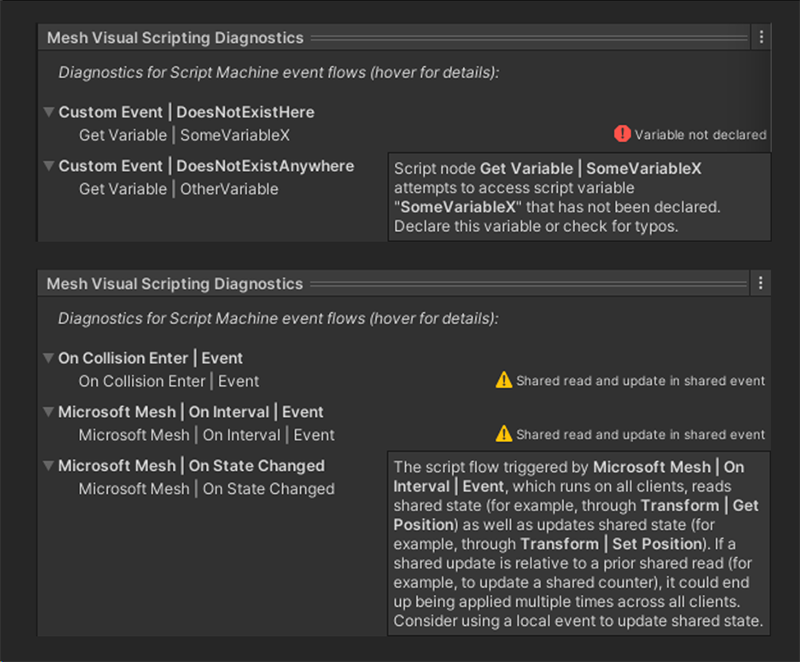The image size is (800, 662).
Task: Click the warning icon on the On Collision Enter row
Action: 504,380
